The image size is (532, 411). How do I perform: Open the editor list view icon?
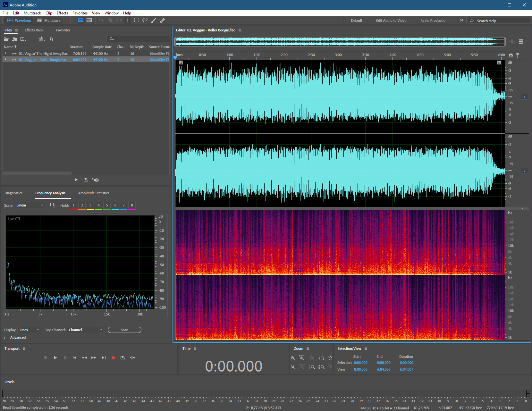[521, 41]
